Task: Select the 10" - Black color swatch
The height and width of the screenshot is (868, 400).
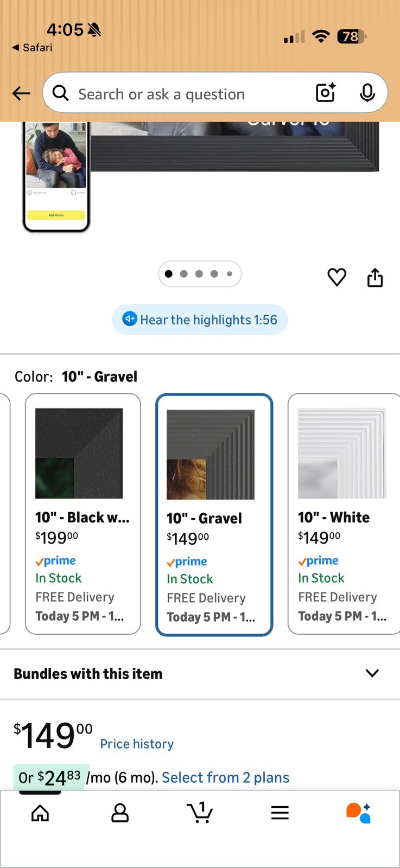Action: (82, 513)
